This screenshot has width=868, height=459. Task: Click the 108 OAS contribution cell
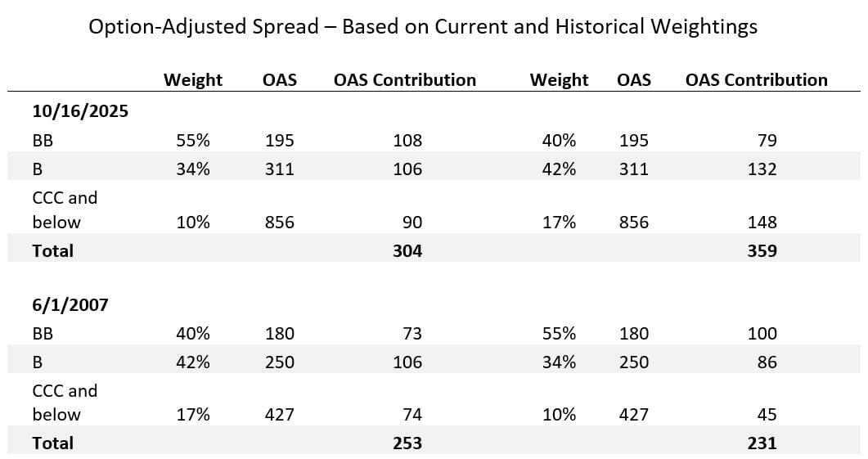[x=407, y=140]
